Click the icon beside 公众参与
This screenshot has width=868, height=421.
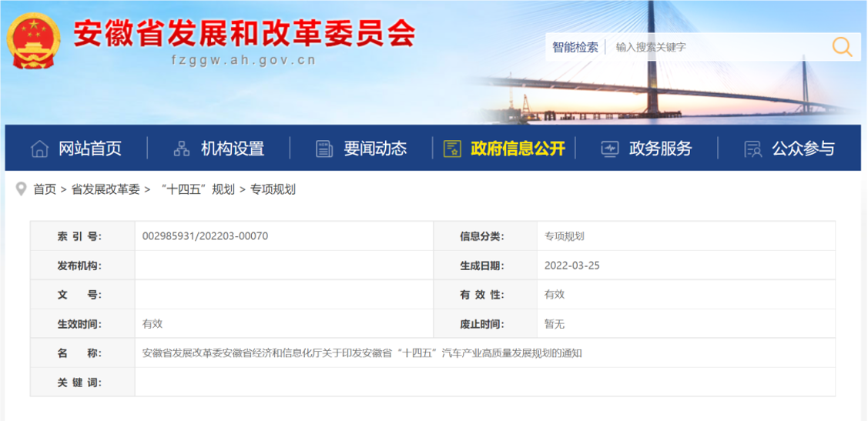click(752, 149)
